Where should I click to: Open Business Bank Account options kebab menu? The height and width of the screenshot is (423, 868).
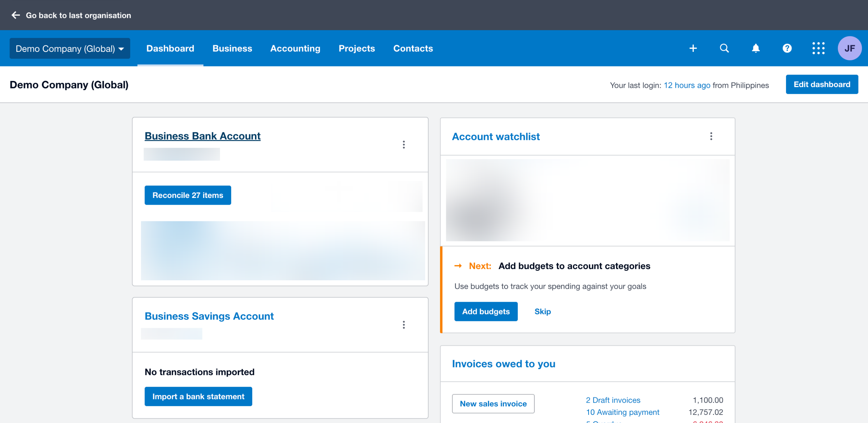tap(403, 145)
